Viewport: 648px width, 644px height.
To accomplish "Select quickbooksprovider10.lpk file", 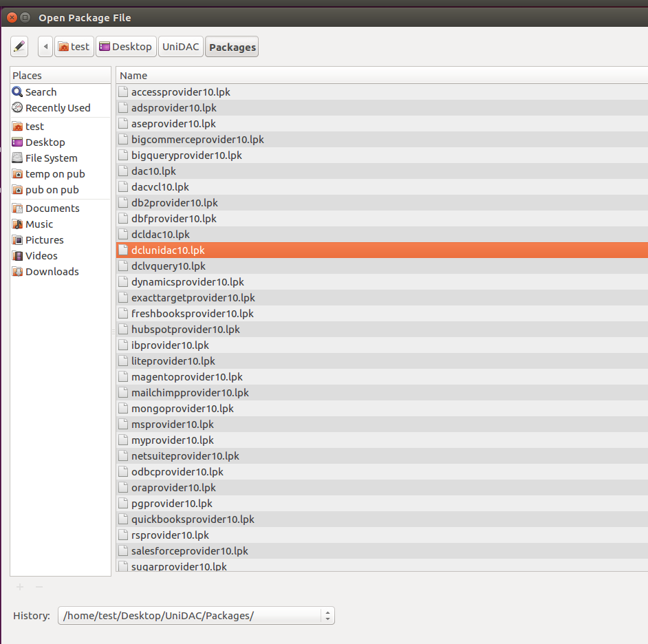I will coord(382,519).
